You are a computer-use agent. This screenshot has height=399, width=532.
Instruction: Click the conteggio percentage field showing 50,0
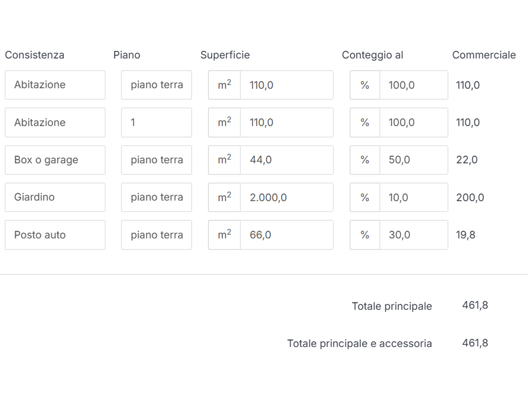[414, 160]
